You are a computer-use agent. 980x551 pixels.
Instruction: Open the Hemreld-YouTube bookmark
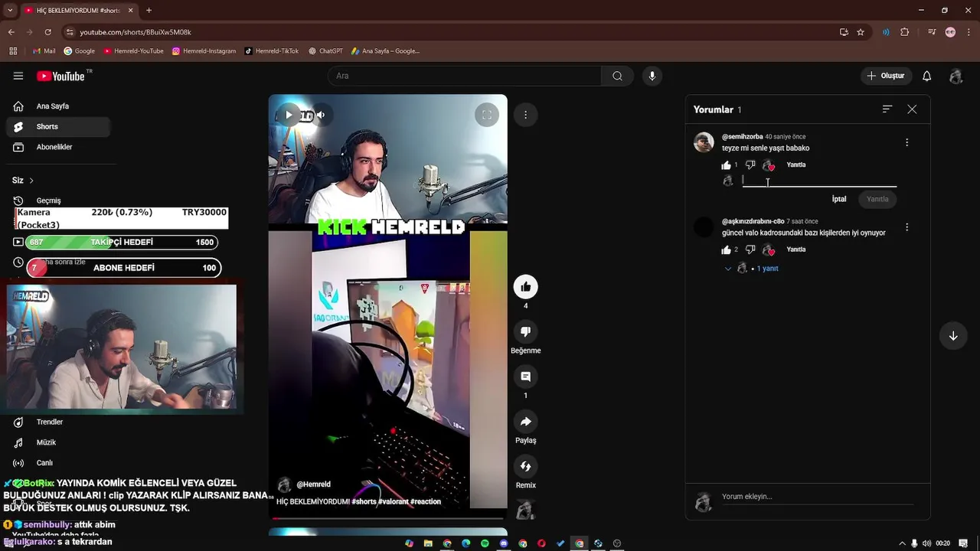[133, 51]
